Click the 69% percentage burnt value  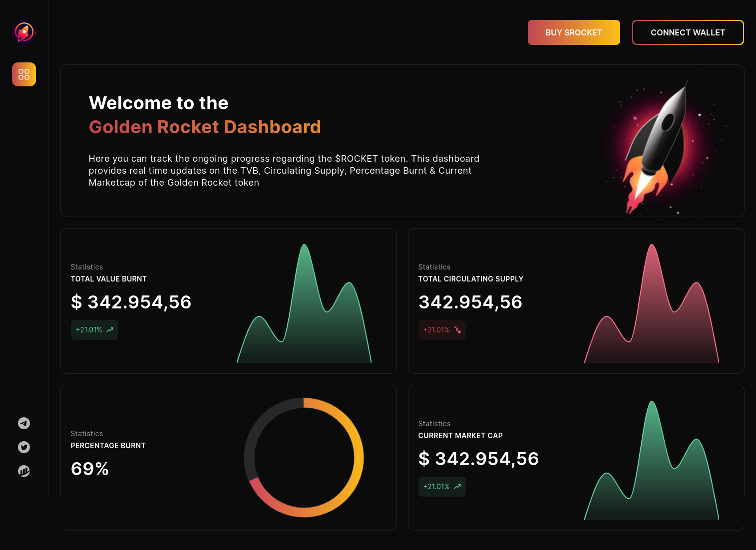click(90, 469)
